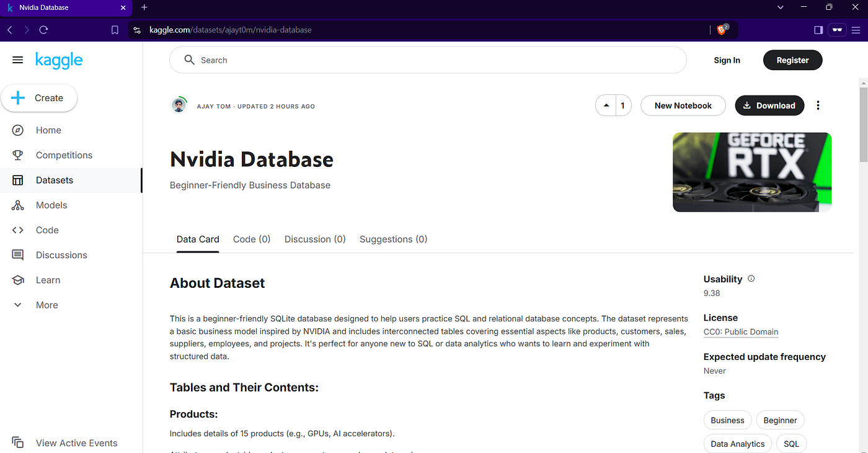The height and width of the screenshot is (453, 868).
Task: Click the Download button
Action: 769,105
